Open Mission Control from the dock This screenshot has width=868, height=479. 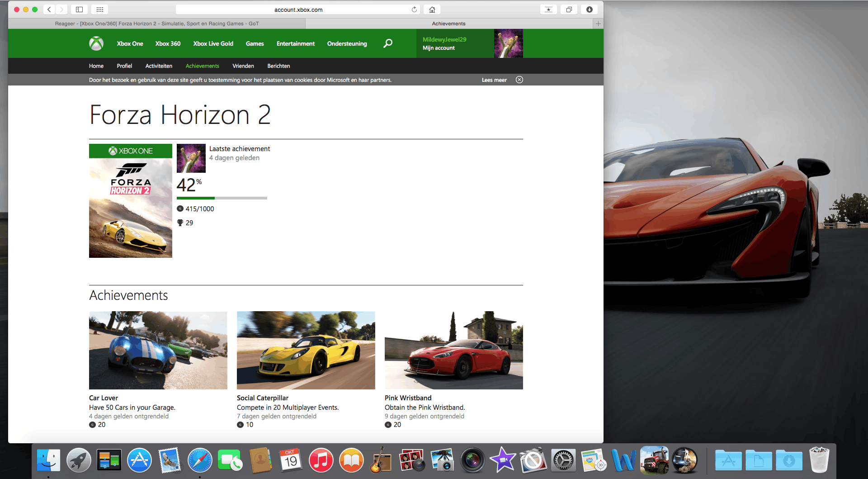click(x=109, y=460)
